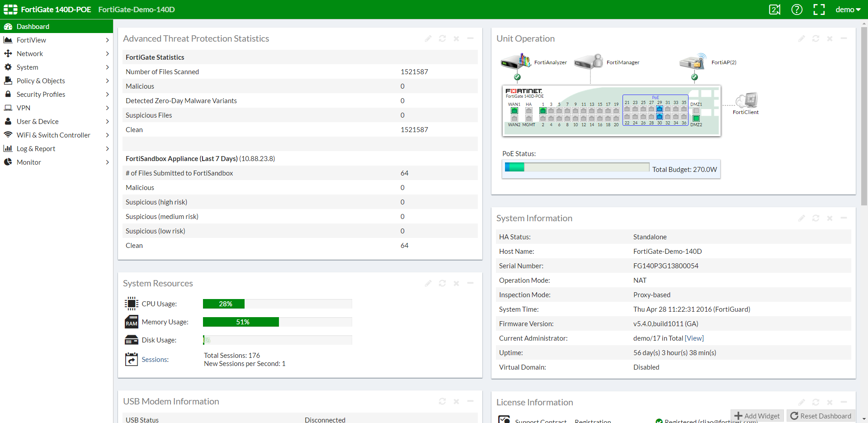This screenshot has width=868, height=423.
Task: Refresh the License Information widget
Action: pyautogui.click(x=816, y=402)
